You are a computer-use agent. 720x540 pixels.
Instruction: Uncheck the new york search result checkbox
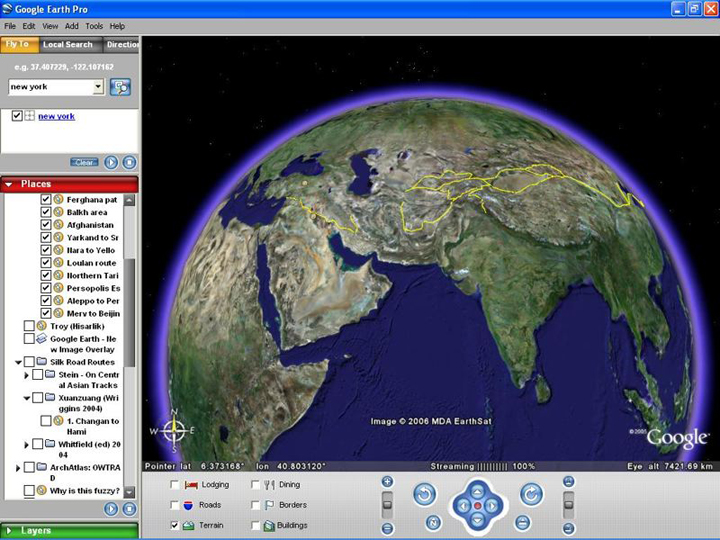pyautogui.click(x=17, y=116)
